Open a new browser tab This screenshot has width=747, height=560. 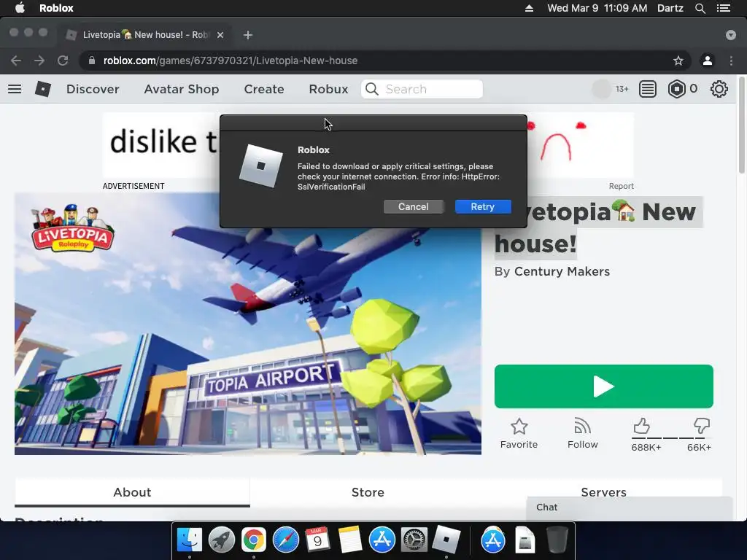click(248, 35)
